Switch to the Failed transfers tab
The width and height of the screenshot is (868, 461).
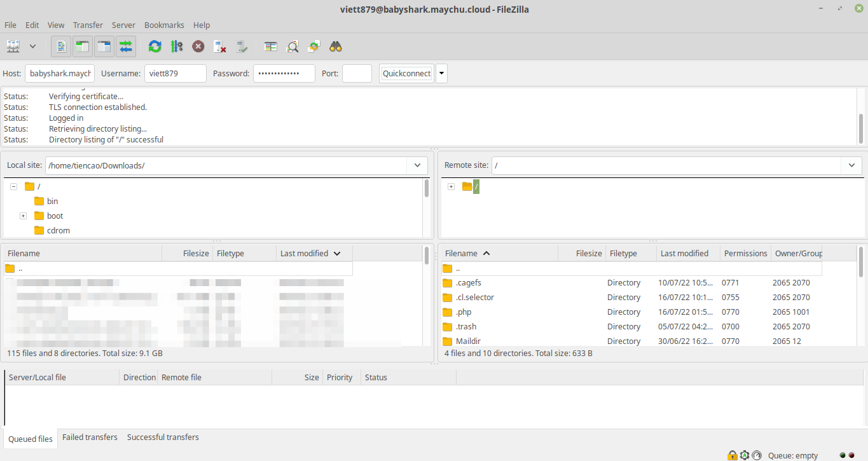pyautogui.click(x=90, y=437)
